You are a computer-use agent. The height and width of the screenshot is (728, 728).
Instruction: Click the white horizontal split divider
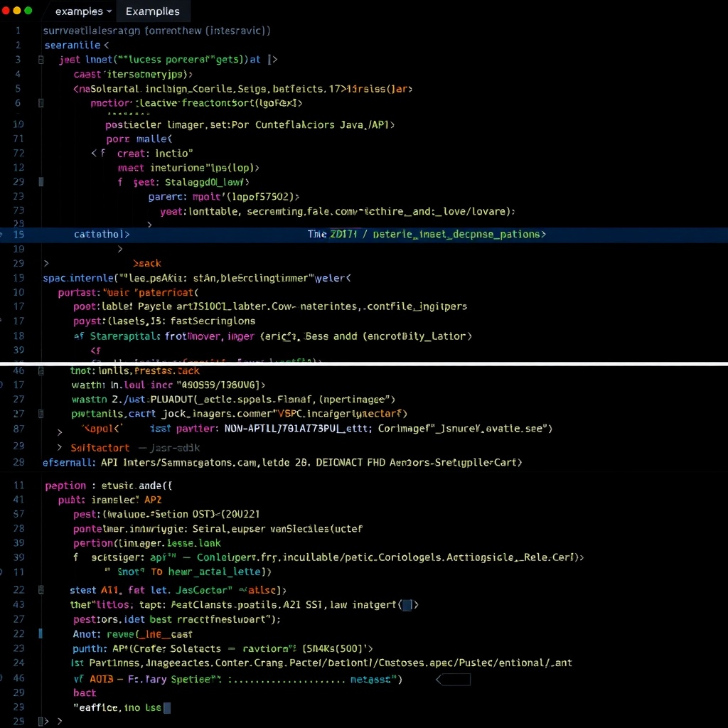click(364, 363)
